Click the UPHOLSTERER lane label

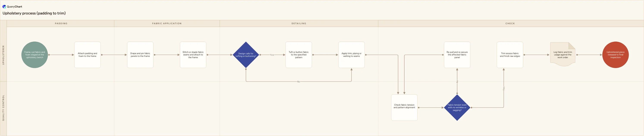pos(3,55)
